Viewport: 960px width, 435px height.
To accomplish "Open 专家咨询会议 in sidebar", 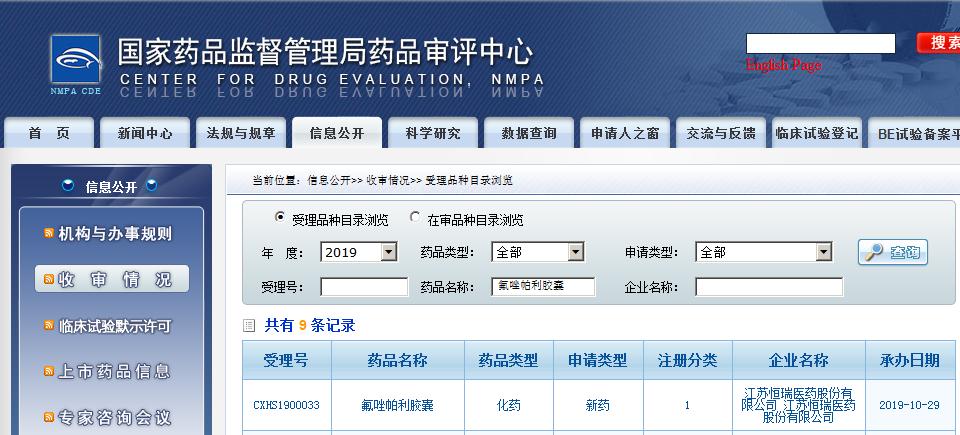I will 114,418.
